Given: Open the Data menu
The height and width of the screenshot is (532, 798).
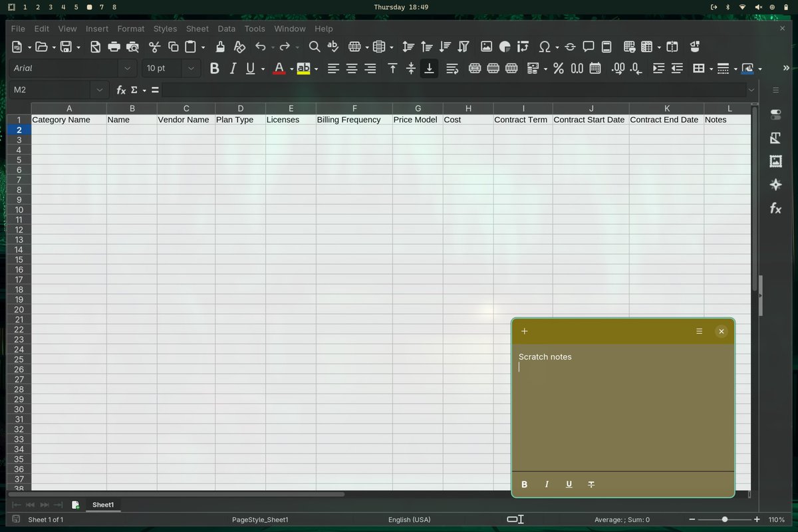Looking at the screenshot, I should pyautogui.click(x=226, y=29).
